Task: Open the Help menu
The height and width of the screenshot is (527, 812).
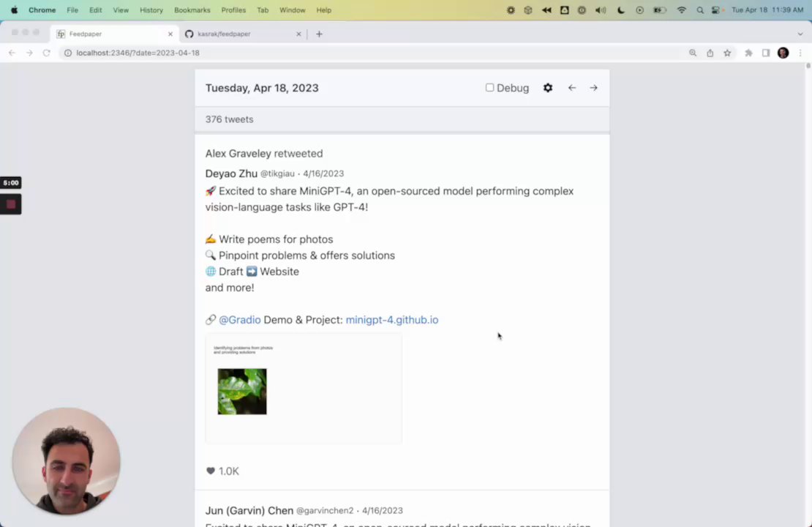Action: coord(323,10)
